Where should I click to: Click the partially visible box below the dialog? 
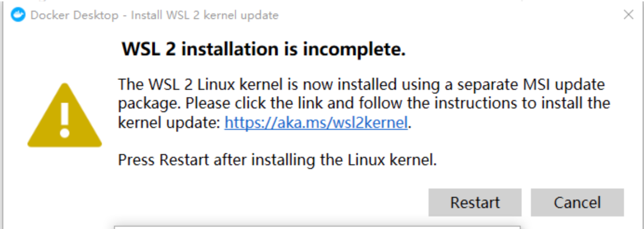317,227
